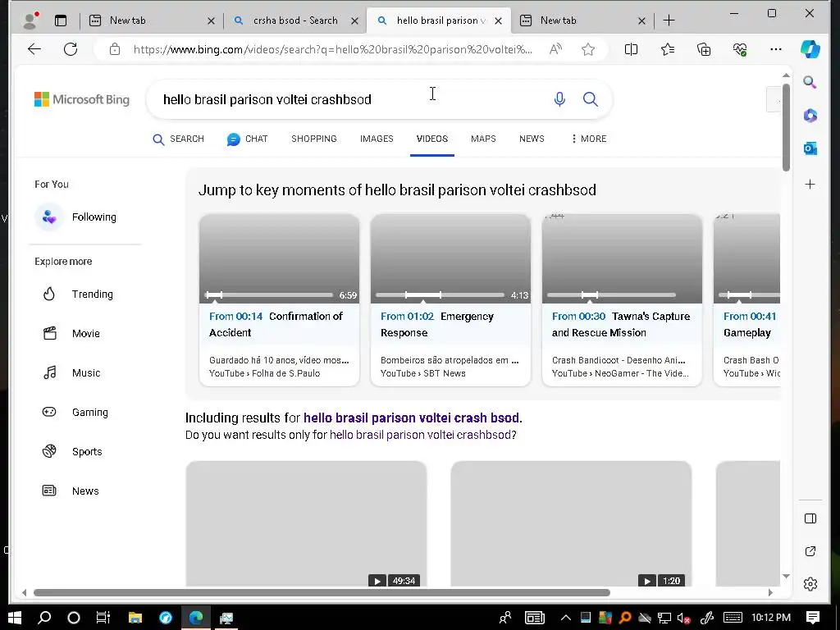Click the Microsoft Bing logo

[x=82, y=99]
